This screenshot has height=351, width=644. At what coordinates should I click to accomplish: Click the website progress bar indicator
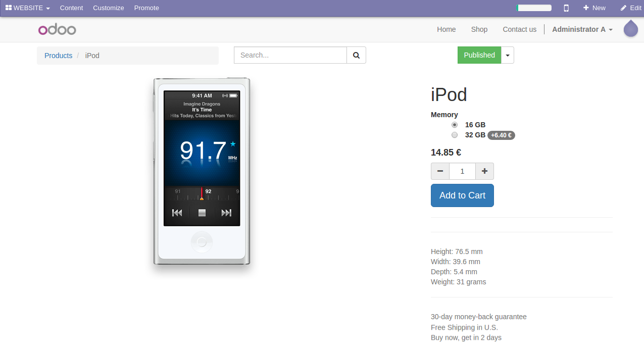click(x=534, y=8)
